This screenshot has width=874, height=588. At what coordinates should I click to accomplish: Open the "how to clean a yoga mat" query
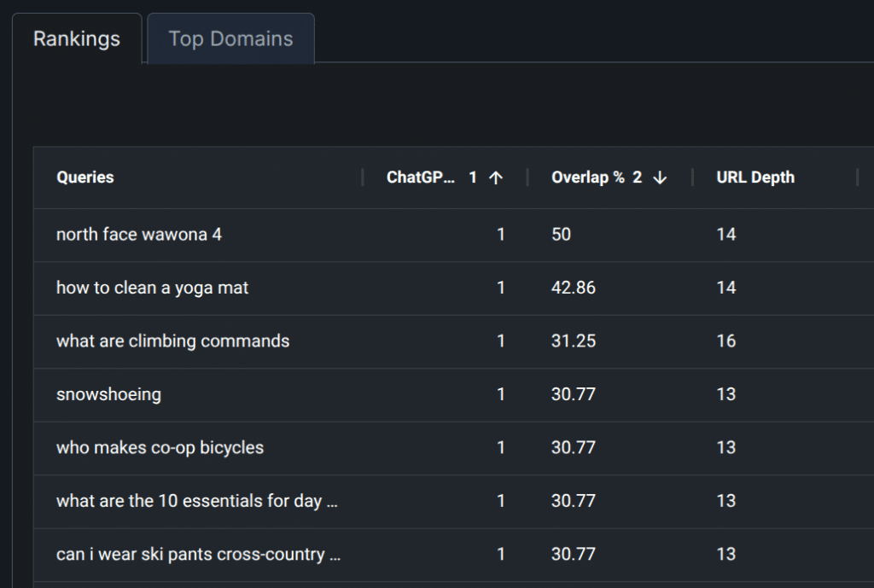pyautogui.click(x=153, y=288)
